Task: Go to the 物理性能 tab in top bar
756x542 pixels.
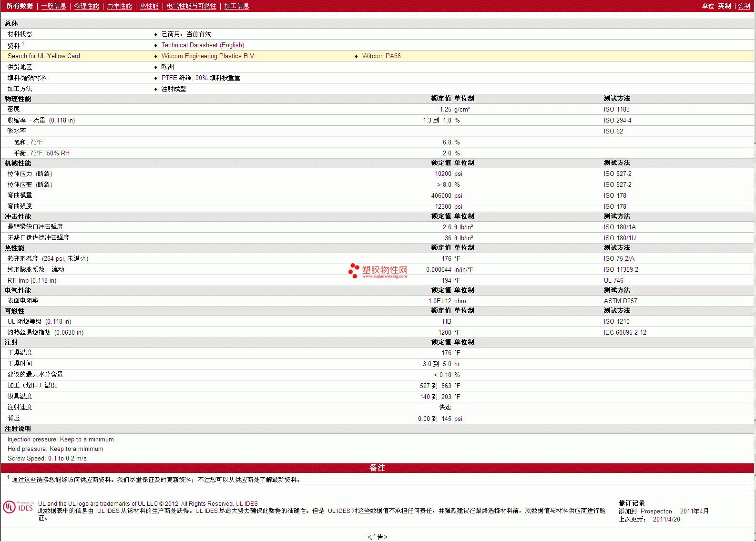Action: 86,6
